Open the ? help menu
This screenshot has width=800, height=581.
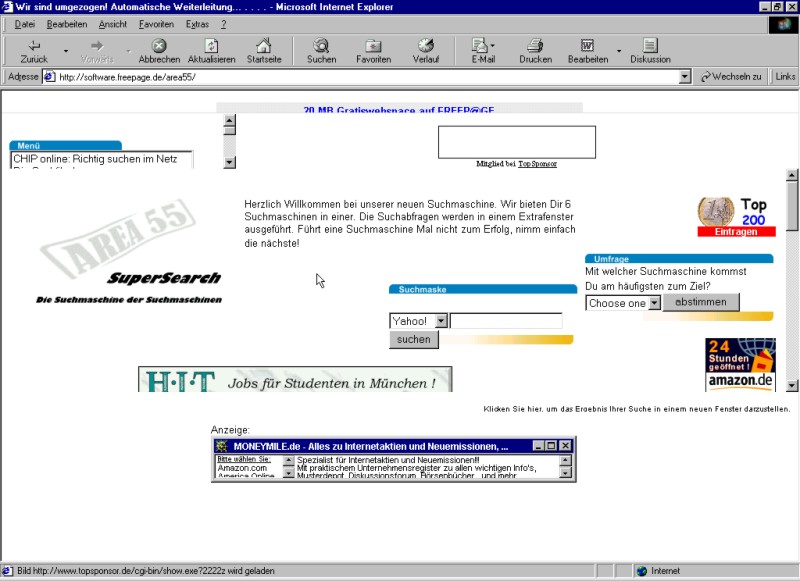pos(223,24)
